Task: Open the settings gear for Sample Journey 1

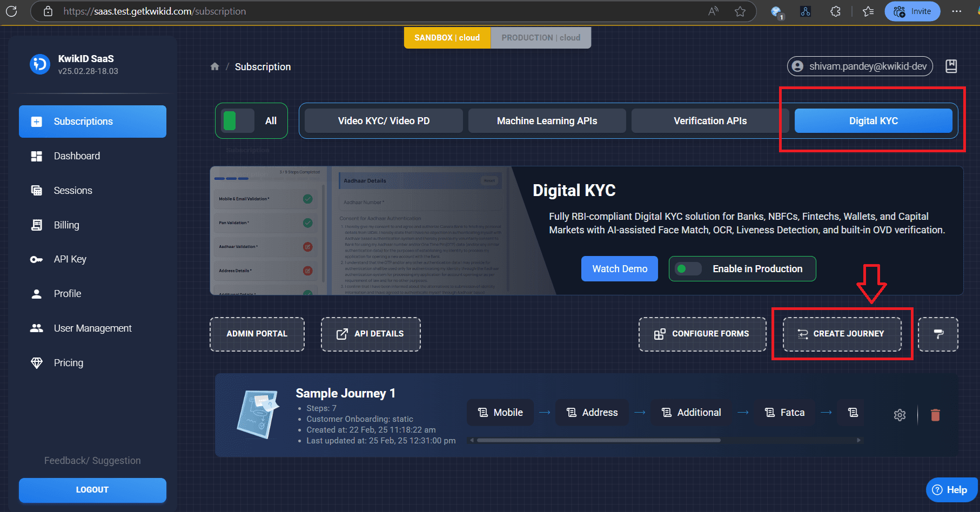Action: point(900,415)
